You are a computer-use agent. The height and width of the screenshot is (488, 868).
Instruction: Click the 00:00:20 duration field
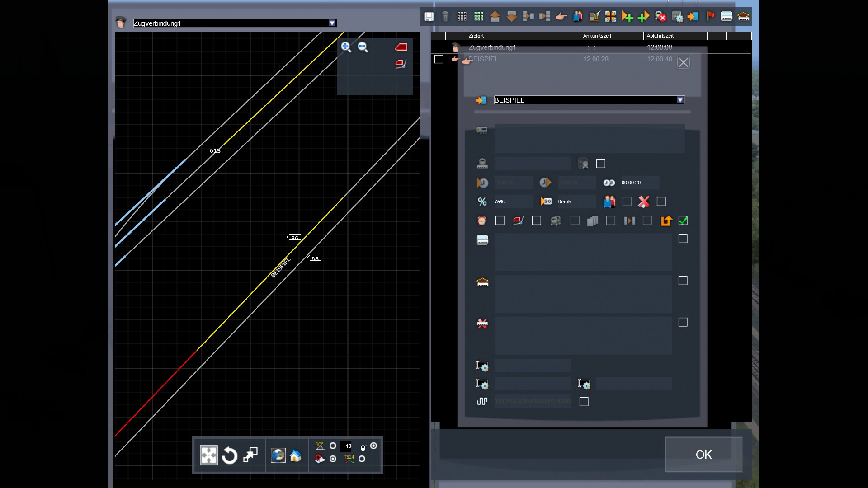click(639, 183)
